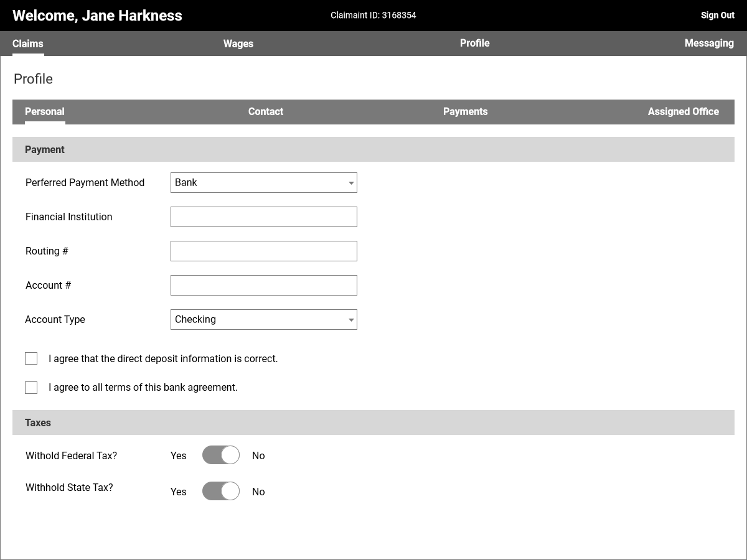View the Assigned Office sub-tab
The image size is (747, 560).
point(683,112)
